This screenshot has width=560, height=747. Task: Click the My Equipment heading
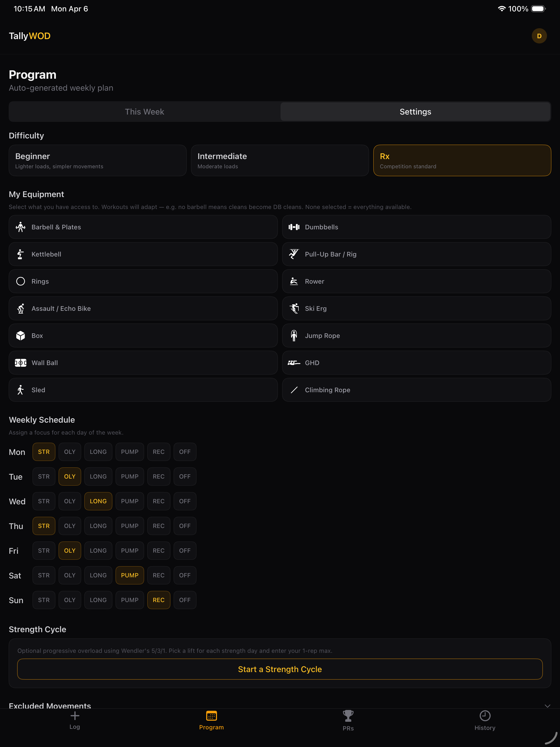pos(36,194)
